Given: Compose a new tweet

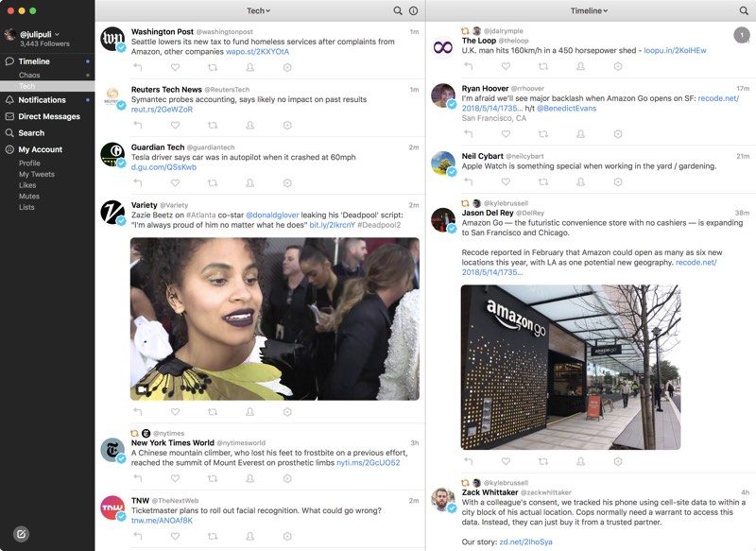Looking at the screenshot, I should click(21, 534).
